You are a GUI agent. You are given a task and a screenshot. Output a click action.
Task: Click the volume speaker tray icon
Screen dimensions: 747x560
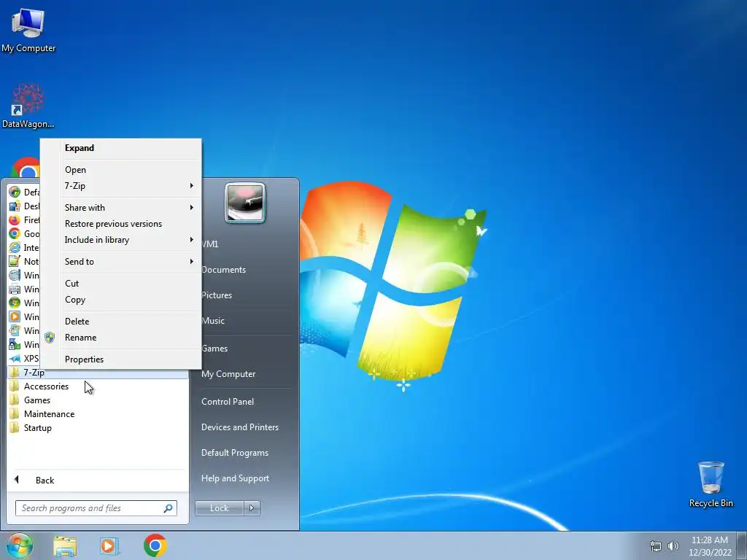[673, 546]
